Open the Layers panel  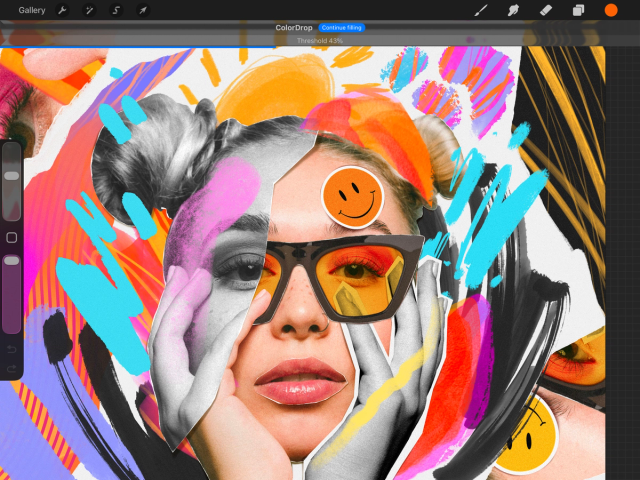[x=578, y=10]
